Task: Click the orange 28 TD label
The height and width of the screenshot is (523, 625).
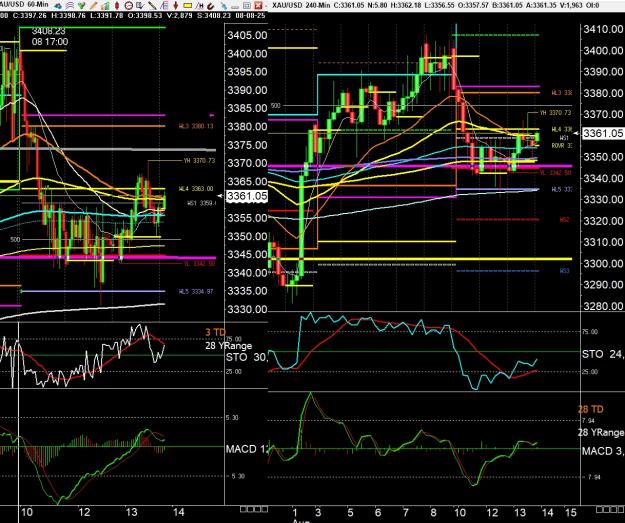Action: pyautogui.click(x=590, y=409)
